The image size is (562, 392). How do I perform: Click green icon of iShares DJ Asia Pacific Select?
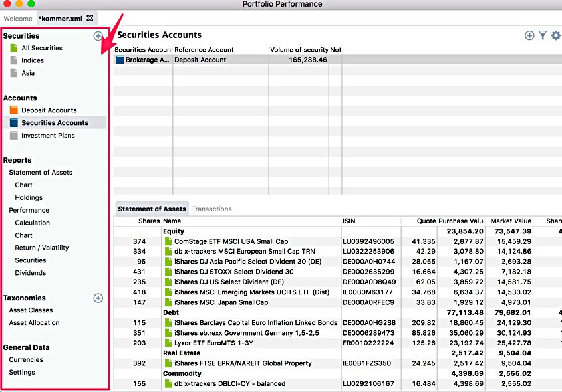(x=168, y=262)
